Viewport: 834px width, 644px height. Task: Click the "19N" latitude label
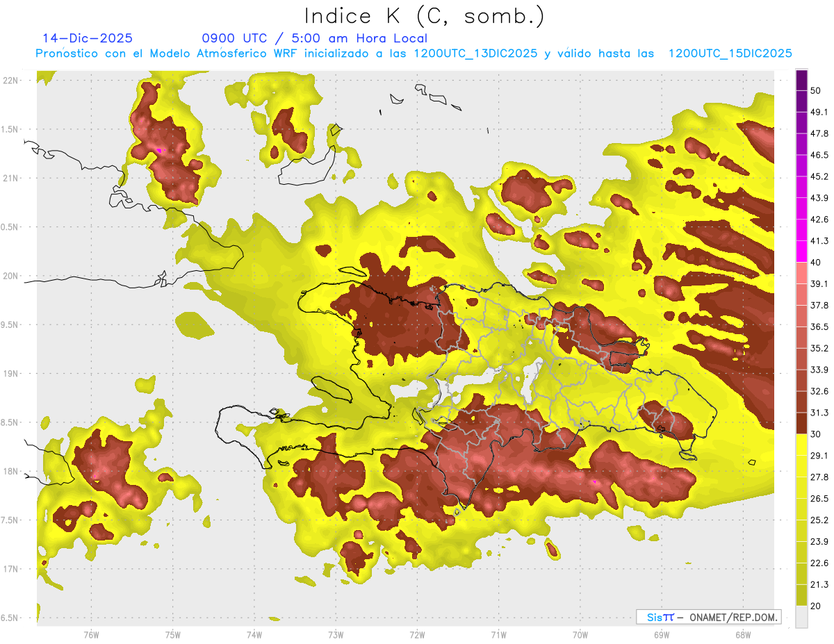coord(10,373)
